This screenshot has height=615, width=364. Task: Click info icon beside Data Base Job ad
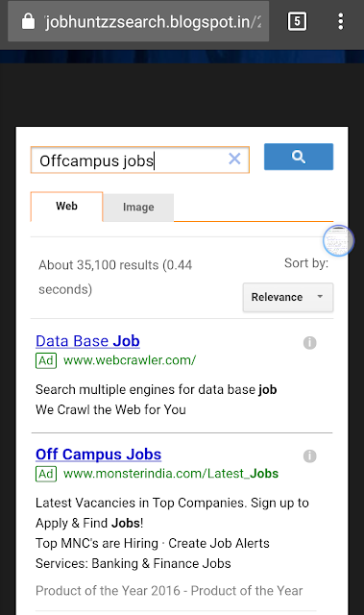(x=309, y=343)
